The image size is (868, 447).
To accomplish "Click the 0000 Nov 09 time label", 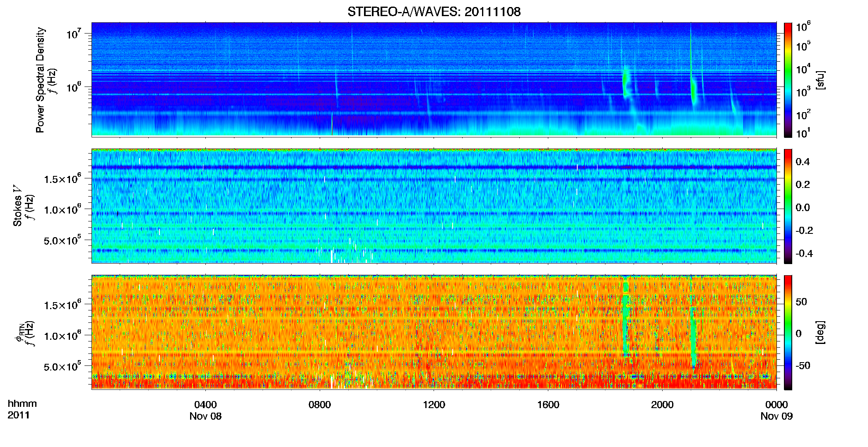I will pyautogui.click(x=776, y=410).
